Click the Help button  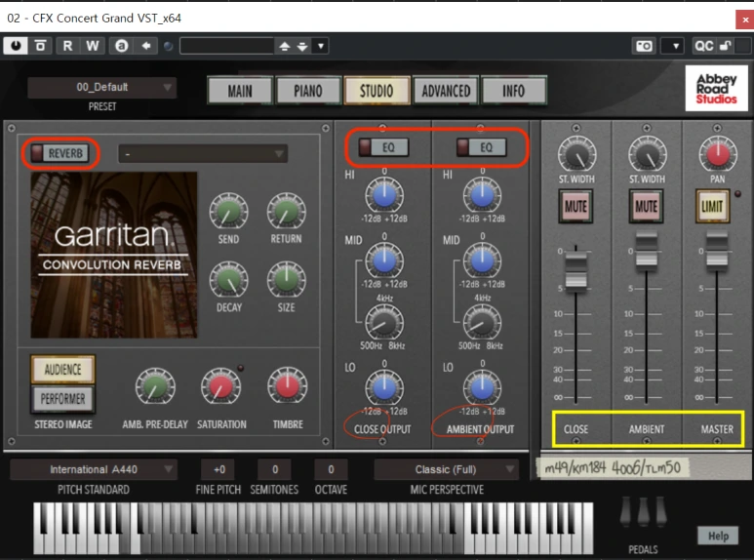[x=718, y=536]
